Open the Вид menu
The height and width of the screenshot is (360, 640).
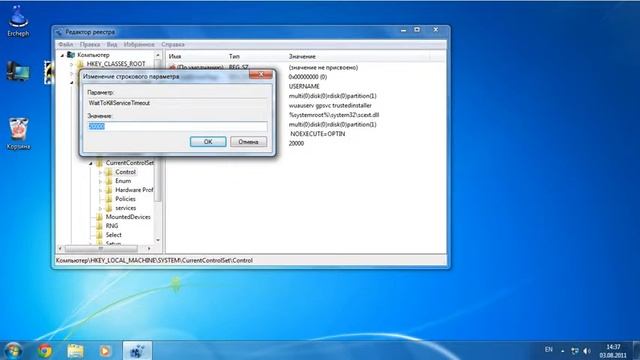112,44
